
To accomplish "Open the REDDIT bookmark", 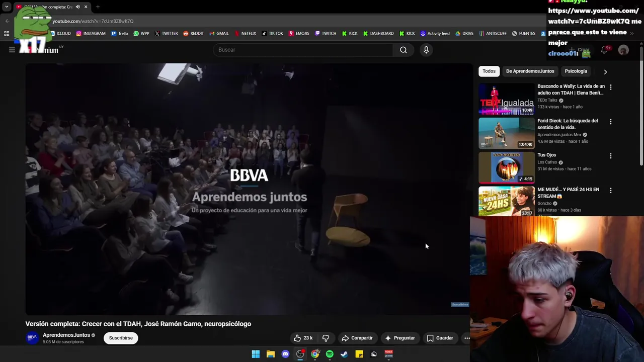I will (193, 33).
